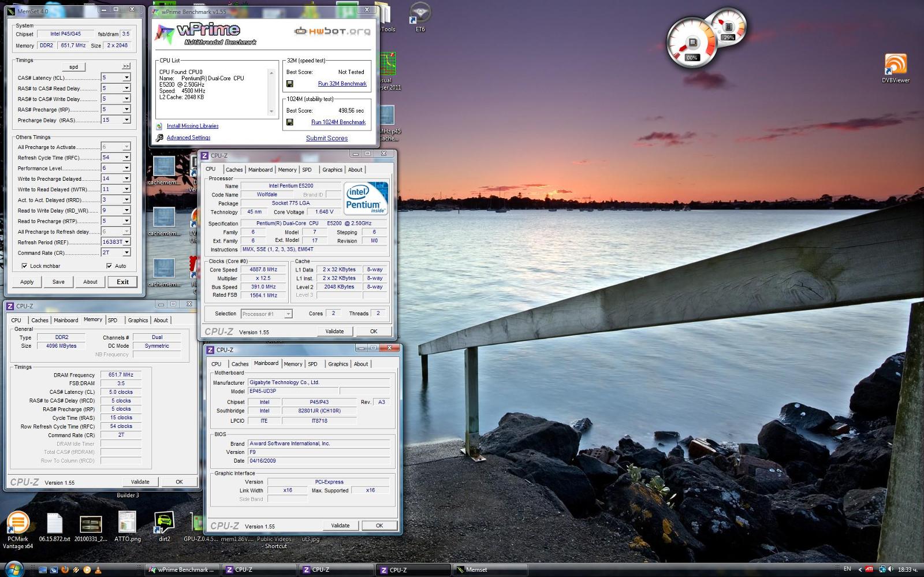
Task: Click the save icon next to Run 32M Benchmark
Action: coord(290,84)
